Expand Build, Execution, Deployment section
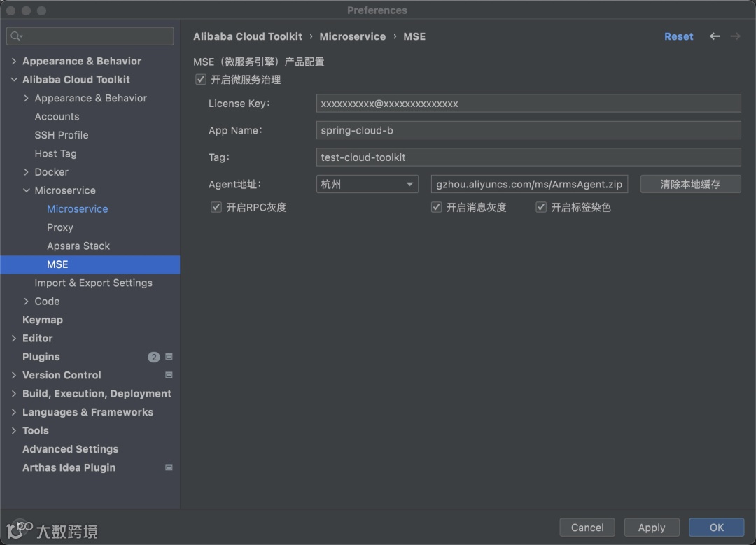756x545 pixels. click(14, 394)
